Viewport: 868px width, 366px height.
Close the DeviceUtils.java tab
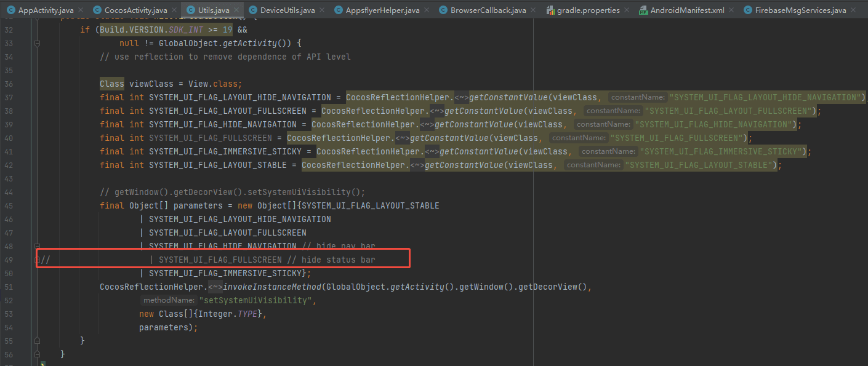323,10
